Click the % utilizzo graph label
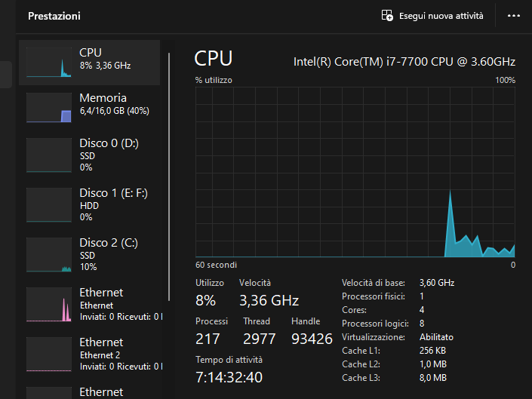Viewport: 532px width, 399px height. coord(214,81)
